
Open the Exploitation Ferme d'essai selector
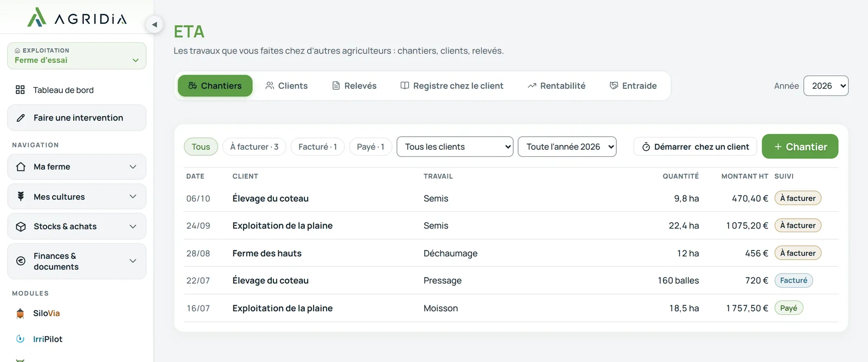(x=76, y=56)
